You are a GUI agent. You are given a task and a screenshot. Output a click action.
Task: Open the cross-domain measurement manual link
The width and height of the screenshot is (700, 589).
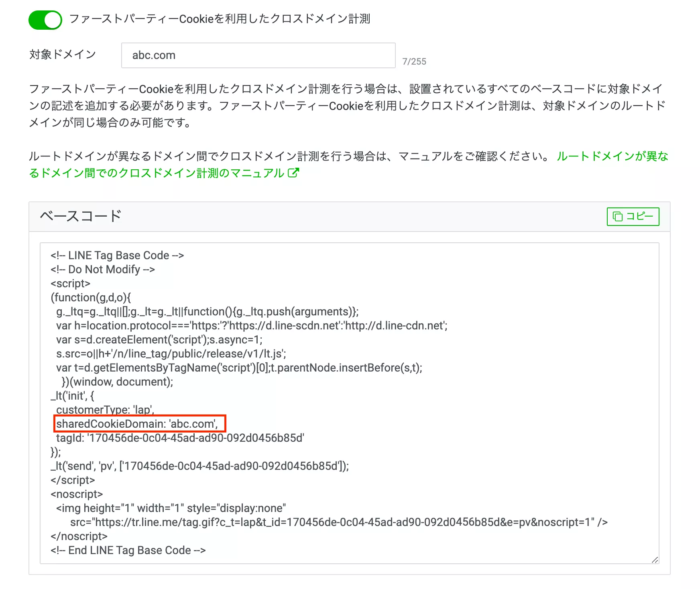click(x=157, y=173)
